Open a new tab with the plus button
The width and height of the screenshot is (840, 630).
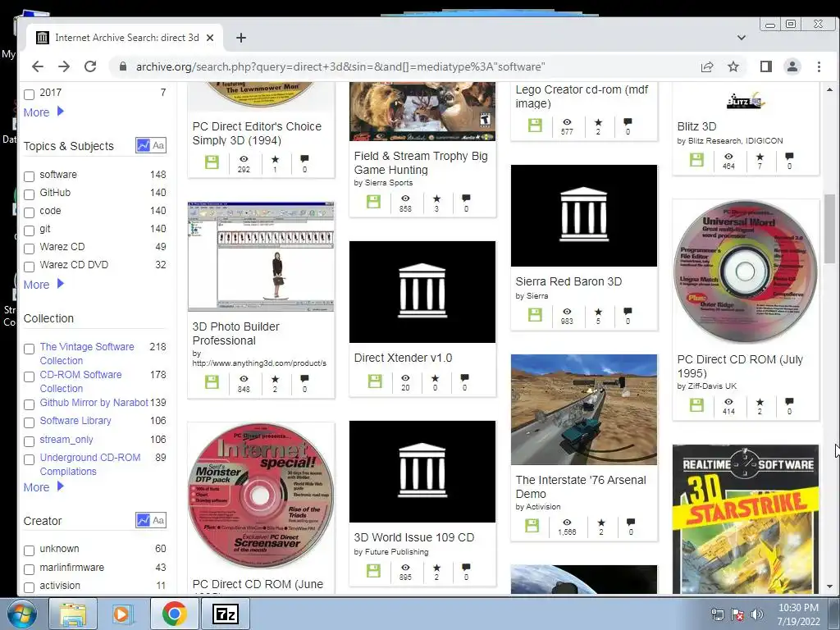pyautogui.click(x=241, y=38)
